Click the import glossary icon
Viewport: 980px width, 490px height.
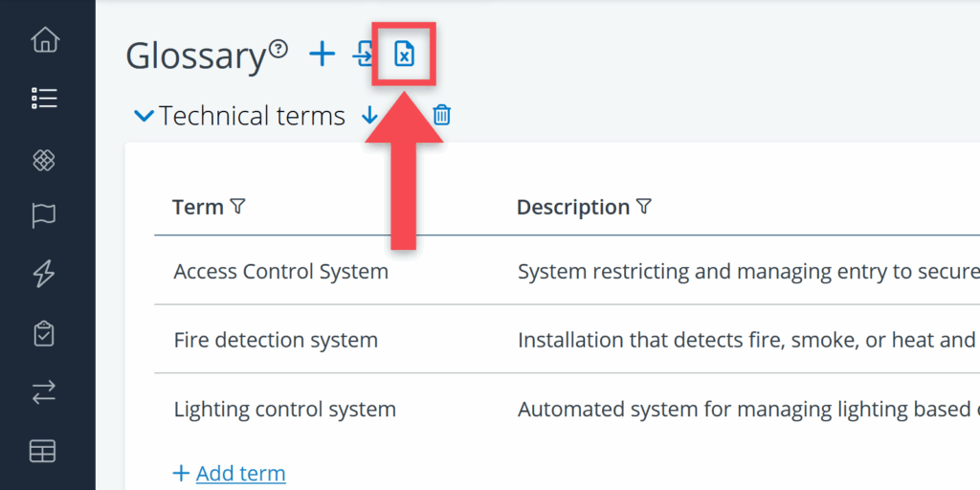(x=363, y=56)
